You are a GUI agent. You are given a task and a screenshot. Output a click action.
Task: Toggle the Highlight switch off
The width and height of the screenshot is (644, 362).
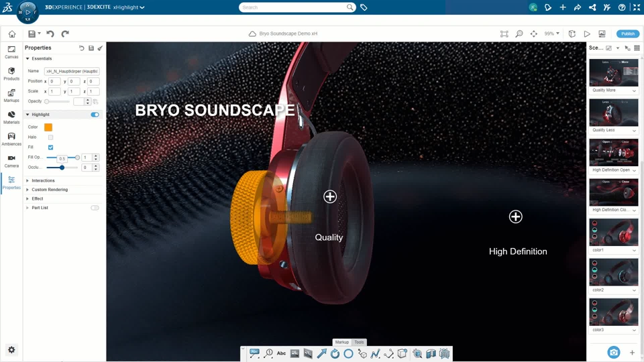click(x=95, y=115)
